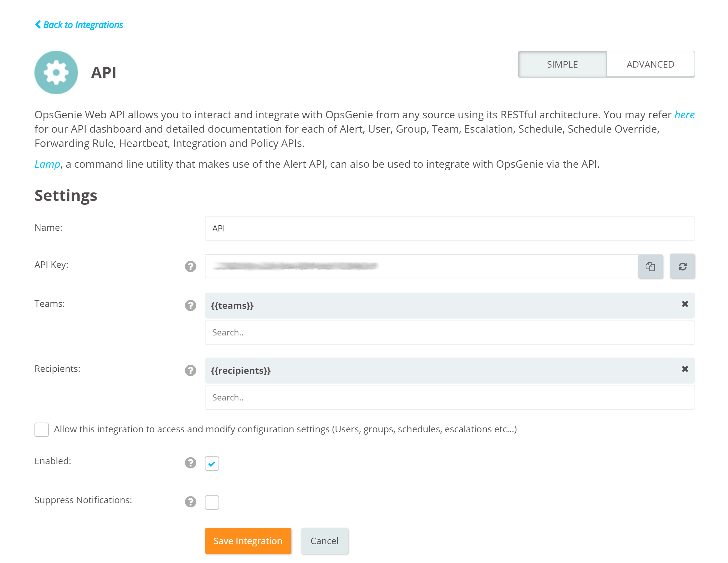The width and height of the screenshot is (728, 563).
Task: Open the 'here' API documentation link
Action: coord(684,115)
